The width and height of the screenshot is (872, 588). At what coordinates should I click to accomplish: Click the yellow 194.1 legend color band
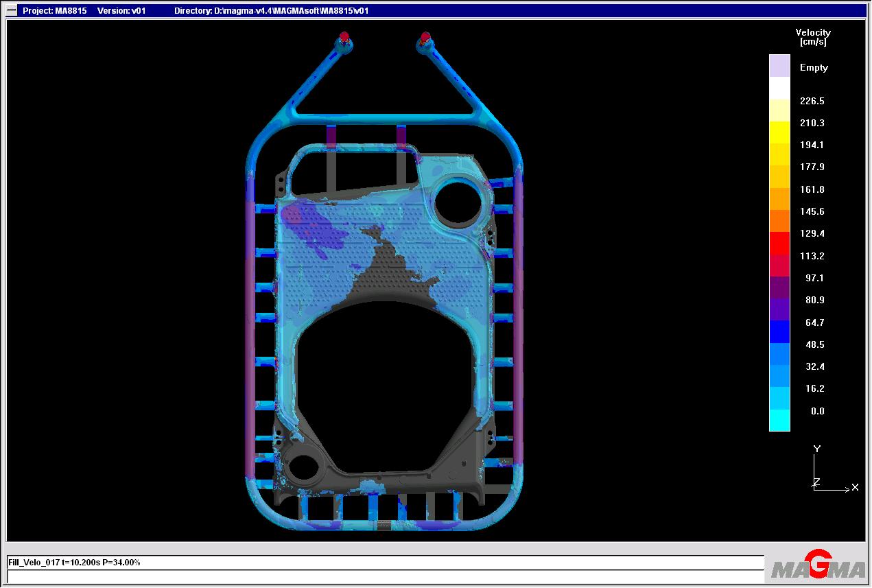coord(779,132)
